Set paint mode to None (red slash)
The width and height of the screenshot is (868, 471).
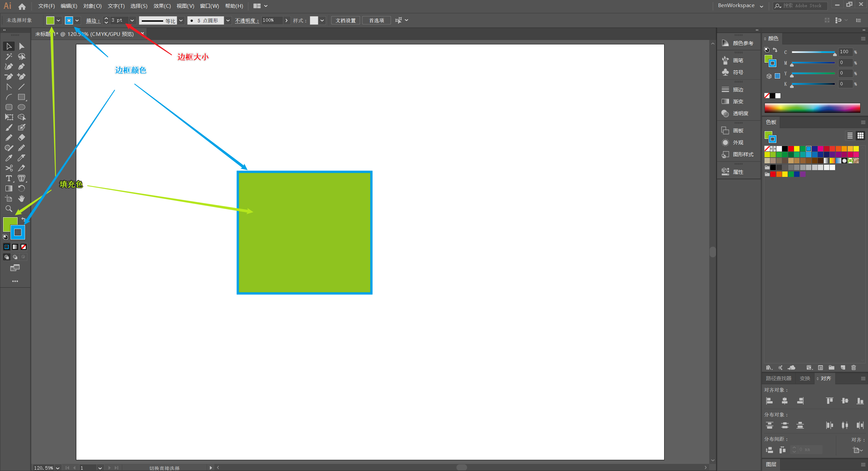point(24,247)
